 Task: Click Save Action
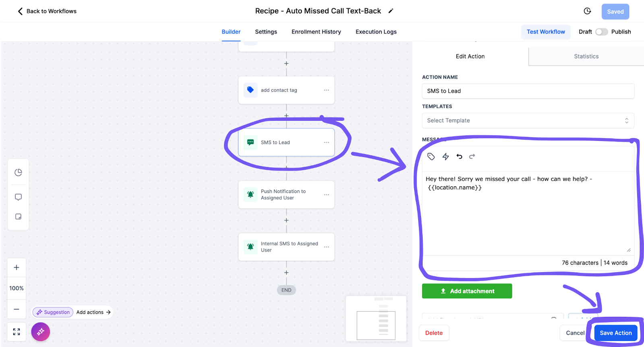click(616, 333)
